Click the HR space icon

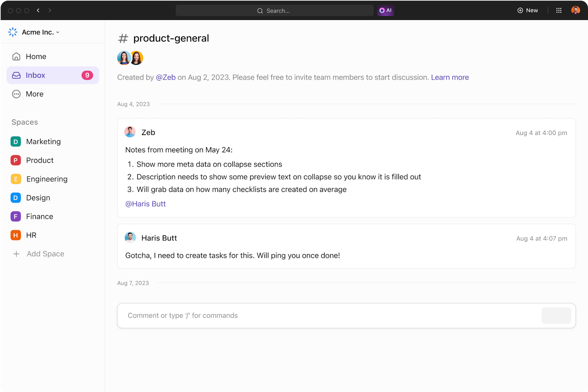point(15,235)
